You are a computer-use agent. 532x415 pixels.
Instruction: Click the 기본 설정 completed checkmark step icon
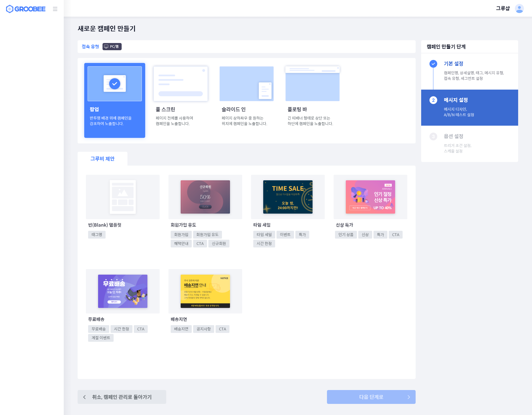click(433, 64)
